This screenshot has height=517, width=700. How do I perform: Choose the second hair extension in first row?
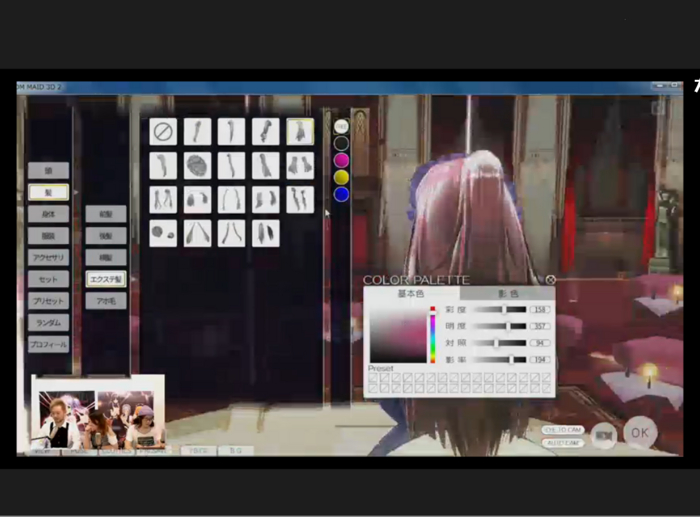(197, 132)
